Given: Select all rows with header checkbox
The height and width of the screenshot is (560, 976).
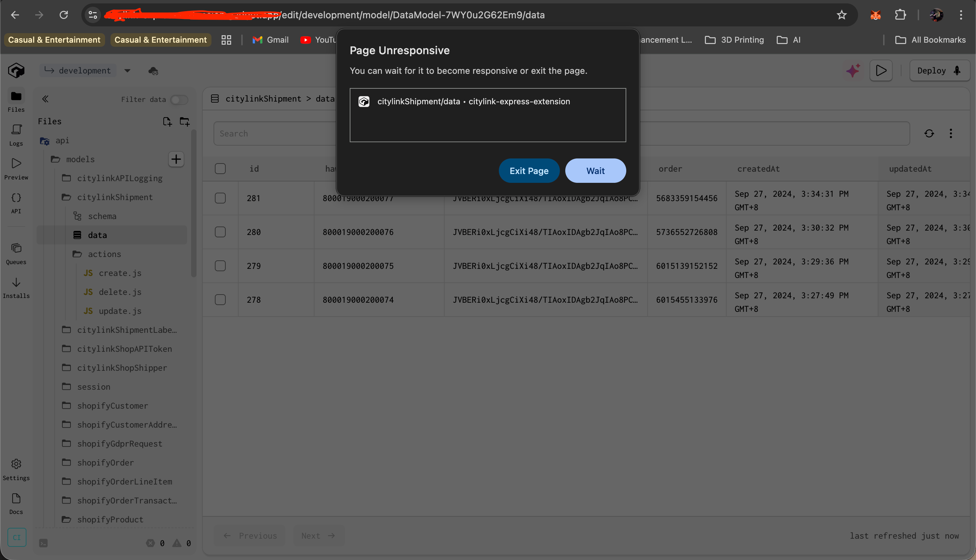Looking at the screenshot, I should (220, 169).
